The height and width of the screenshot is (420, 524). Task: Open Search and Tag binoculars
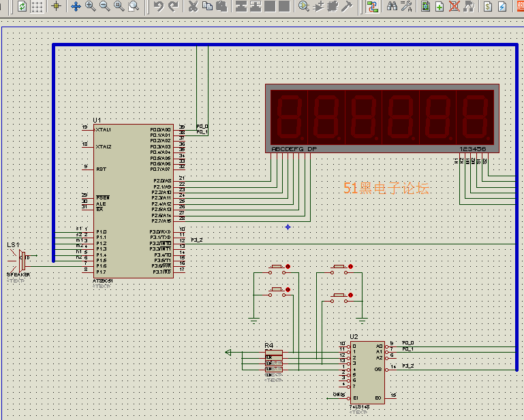pos(392,6)
